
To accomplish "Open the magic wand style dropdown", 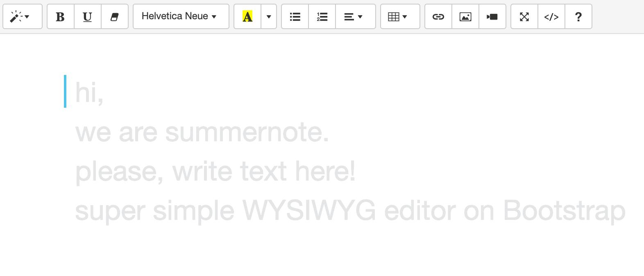I will coord(23,16).
